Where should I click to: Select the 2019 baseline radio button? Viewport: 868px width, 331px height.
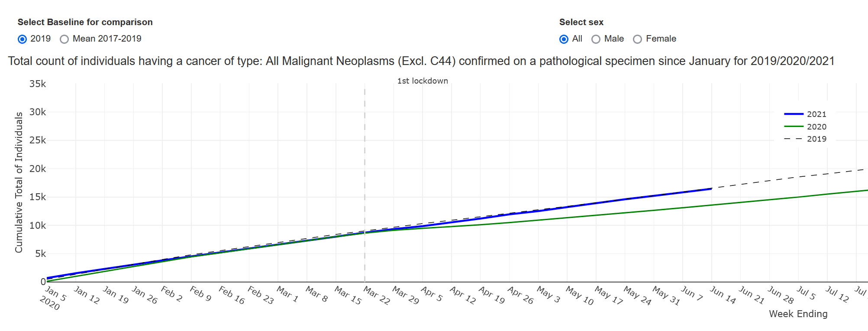coord(23,39)
